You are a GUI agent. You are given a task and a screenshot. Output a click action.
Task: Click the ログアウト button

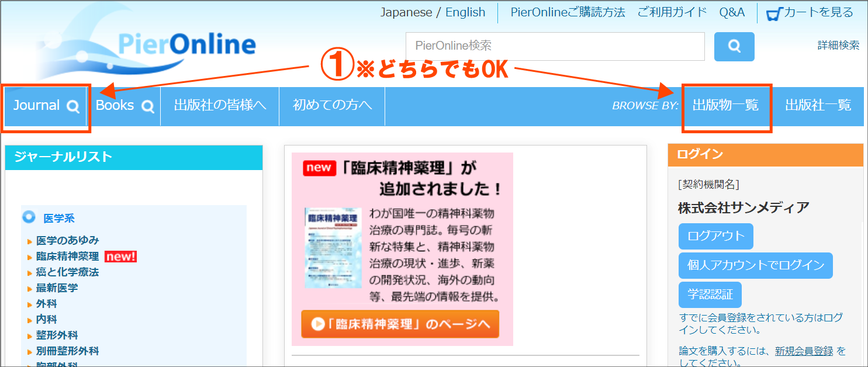716,236
